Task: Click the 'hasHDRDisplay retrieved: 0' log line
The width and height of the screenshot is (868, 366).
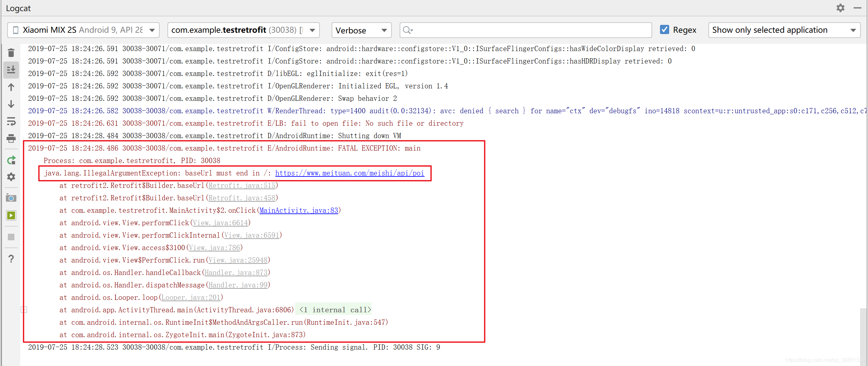Action: (x=350, y=61)
